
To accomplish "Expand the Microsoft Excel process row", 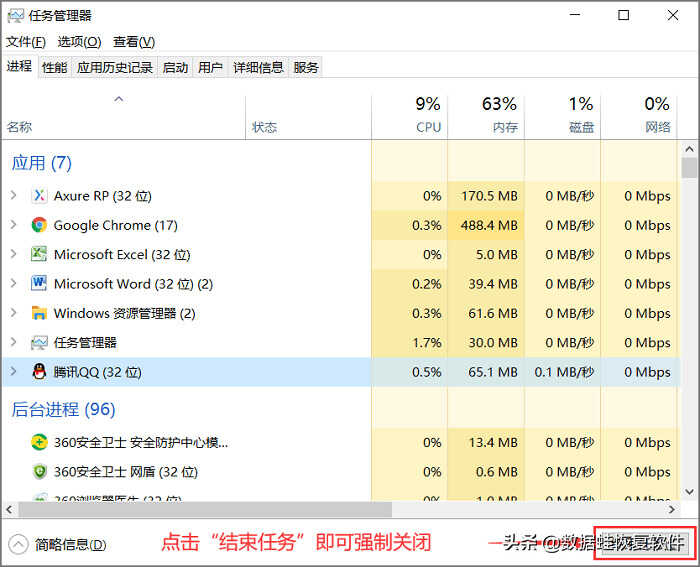I will pos(13,254).
